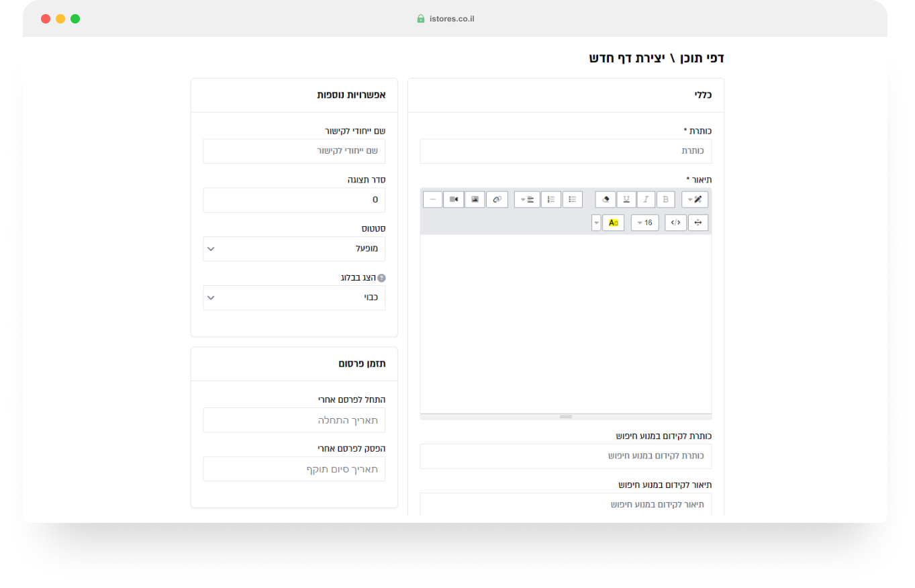The image size is (915, 588).
Task: Click the padlock icon in address bar
Action: click(x=421, y=19)
